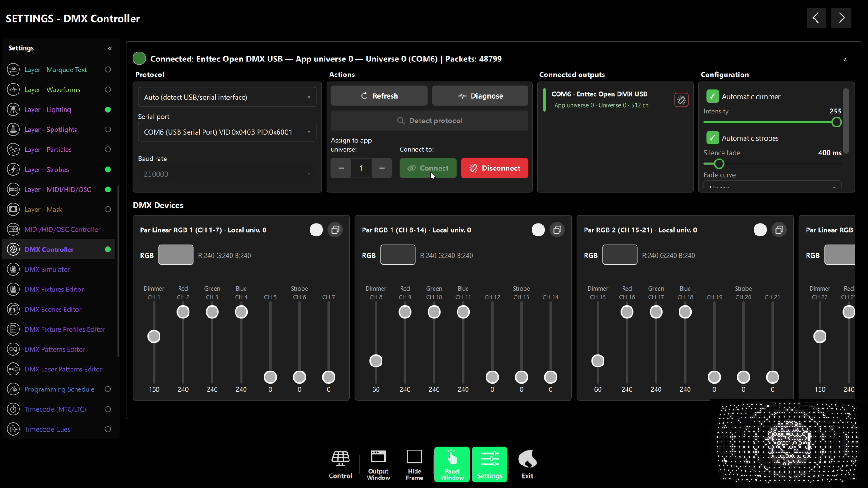Enable the Layer - Marquee Text toggle
Viewport: 868px width, 488px height.
coord(108,70)
